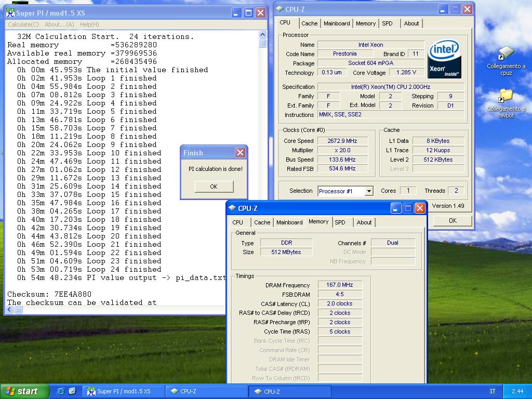The image size is (532, 399).
Task: Expand the Processor #1 selection dropdown
Action: 369,191
